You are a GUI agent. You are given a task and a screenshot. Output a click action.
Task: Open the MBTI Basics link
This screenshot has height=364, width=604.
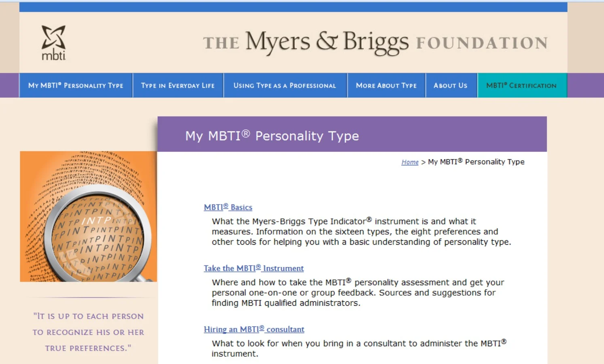(x=228, y=207)
